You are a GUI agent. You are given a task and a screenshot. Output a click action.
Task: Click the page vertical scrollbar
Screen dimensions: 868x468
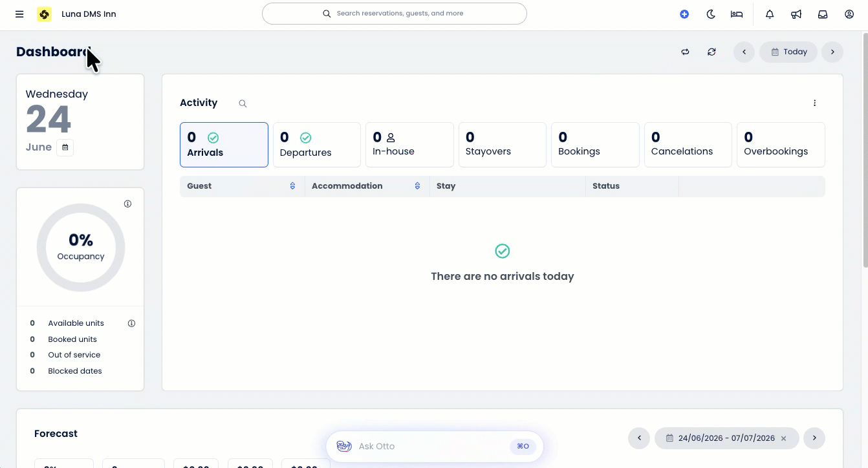865,149
